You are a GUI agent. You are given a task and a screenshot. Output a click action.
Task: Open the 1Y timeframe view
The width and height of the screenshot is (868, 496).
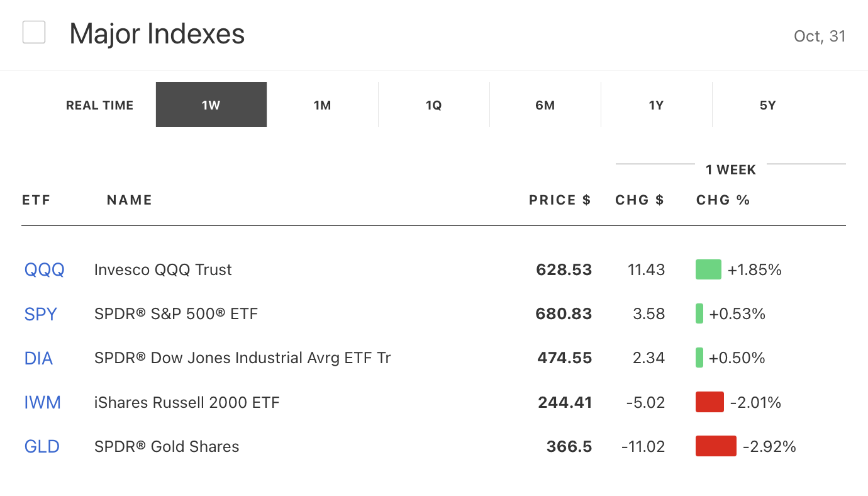tap(657, 105)
